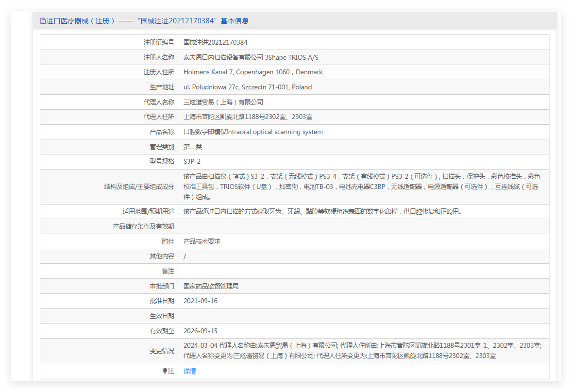This screenshot has height=392, width=572.
Task: Select the registration number 国械注进20212170384 value cell
Action: click(215, 42)
